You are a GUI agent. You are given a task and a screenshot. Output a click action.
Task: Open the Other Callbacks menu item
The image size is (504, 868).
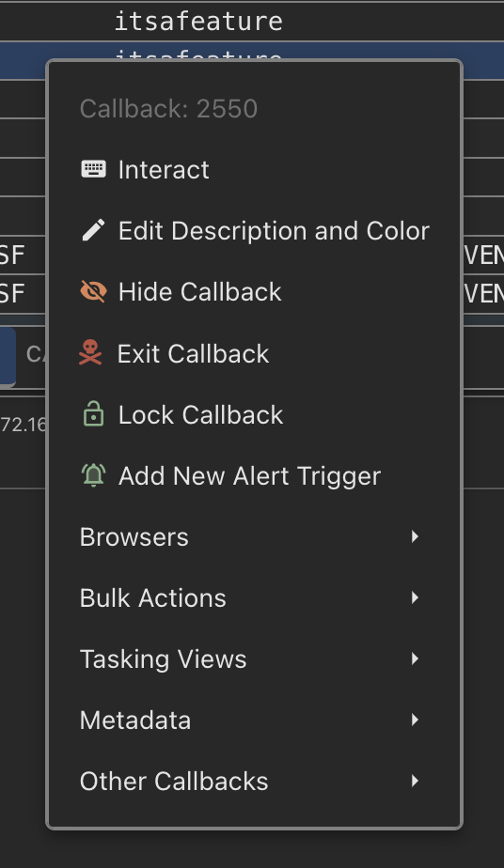pyautogui.click(x=174, y=781)
